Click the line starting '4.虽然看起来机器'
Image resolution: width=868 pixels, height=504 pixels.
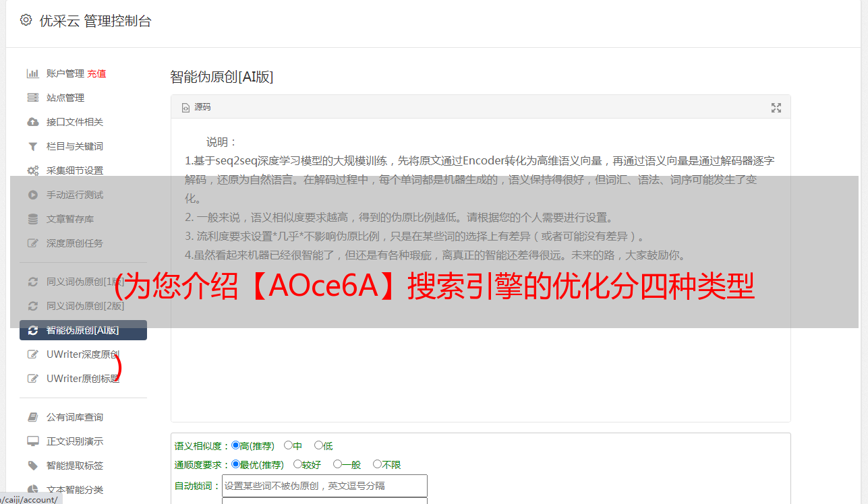[x=435, y=255]
